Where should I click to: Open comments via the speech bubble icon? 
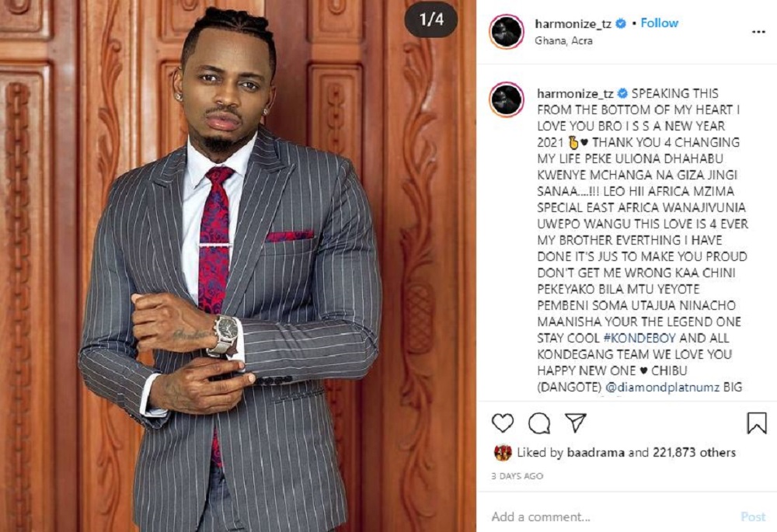coord(539,423)
